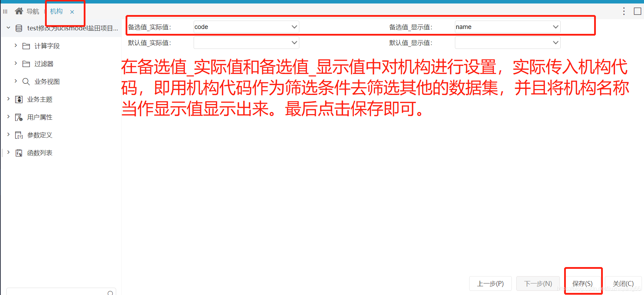Open the three-dot more options menu
Viewport: 644px width, 295px height.
tap(624, 12)
